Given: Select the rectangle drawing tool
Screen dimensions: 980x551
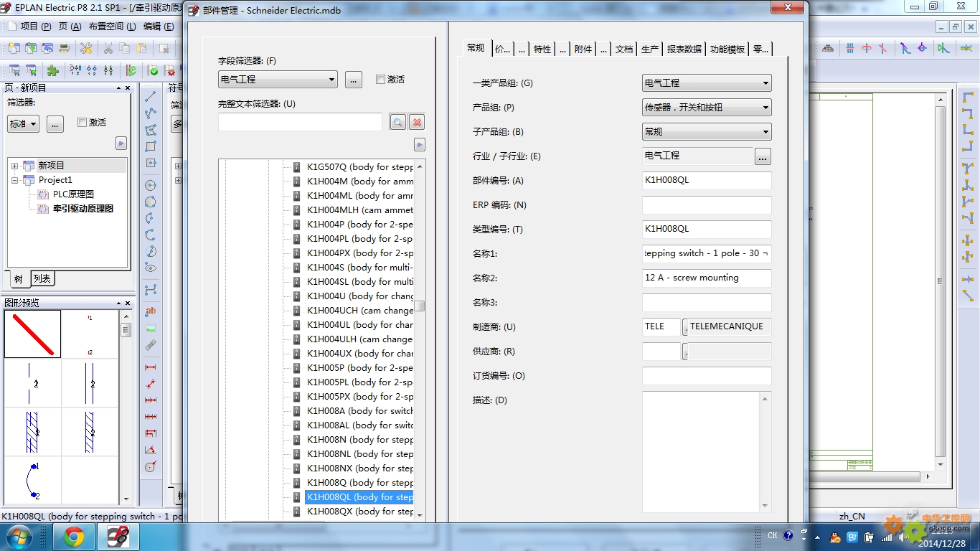Looking at the screenshot, I should pos(151,146).
